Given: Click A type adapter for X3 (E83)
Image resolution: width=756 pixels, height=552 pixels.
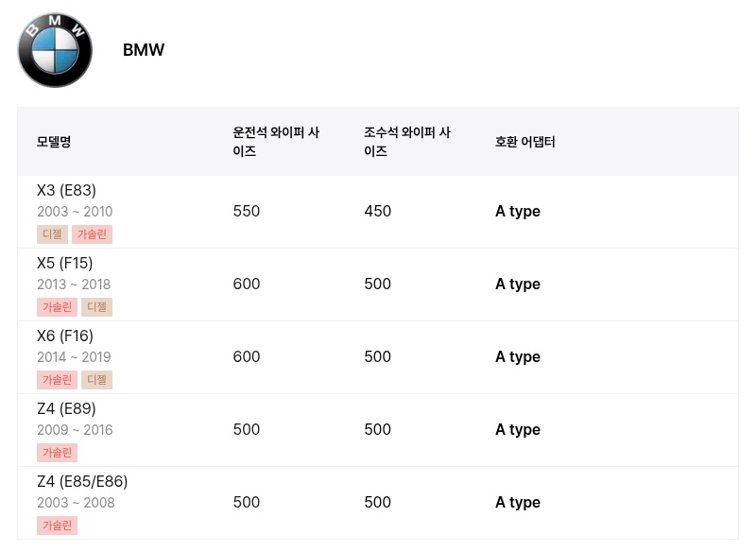Looking at the screenshot, I should (518, 212).
